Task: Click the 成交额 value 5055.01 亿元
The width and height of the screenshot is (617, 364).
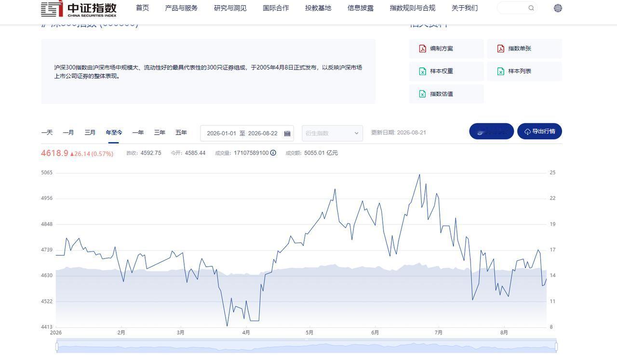Action: click(x=321, y=153)
